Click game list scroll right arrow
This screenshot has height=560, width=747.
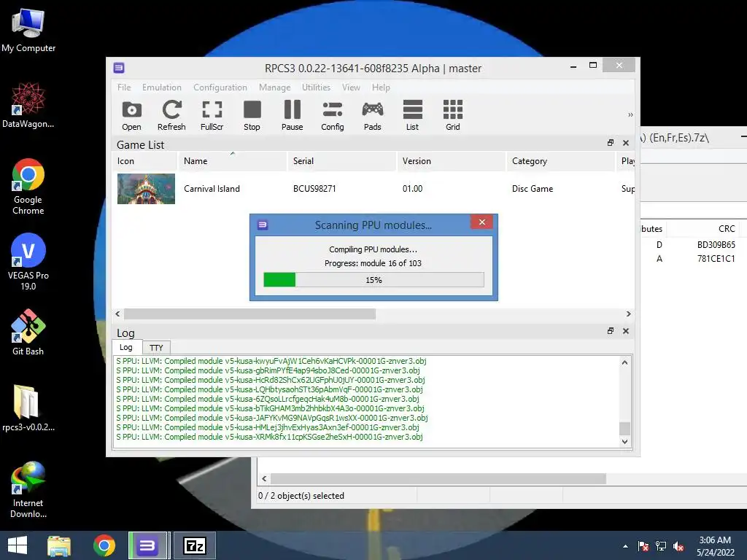point(628,314)
